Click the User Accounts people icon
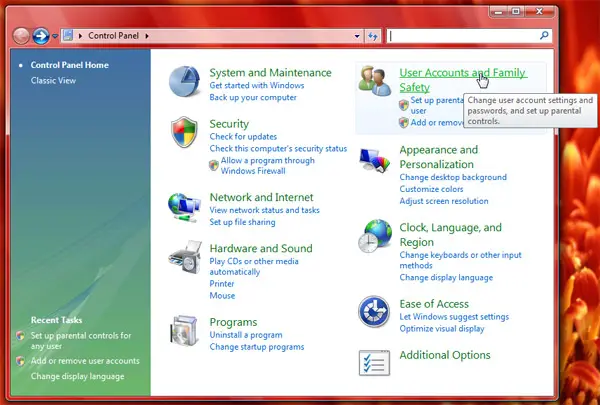 pyautogui.click(x=375, y=80)
